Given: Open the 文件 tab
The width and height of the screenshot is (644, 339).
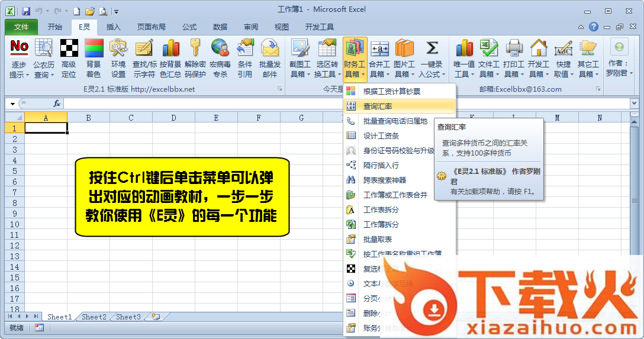Looking at the screenshot, I should point(21,27).
